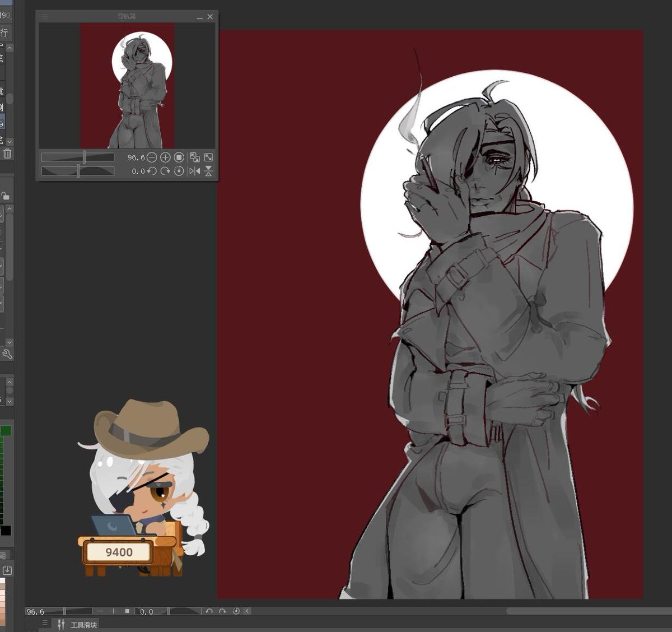Click the status bar collapse left arrow

(248, 611)
